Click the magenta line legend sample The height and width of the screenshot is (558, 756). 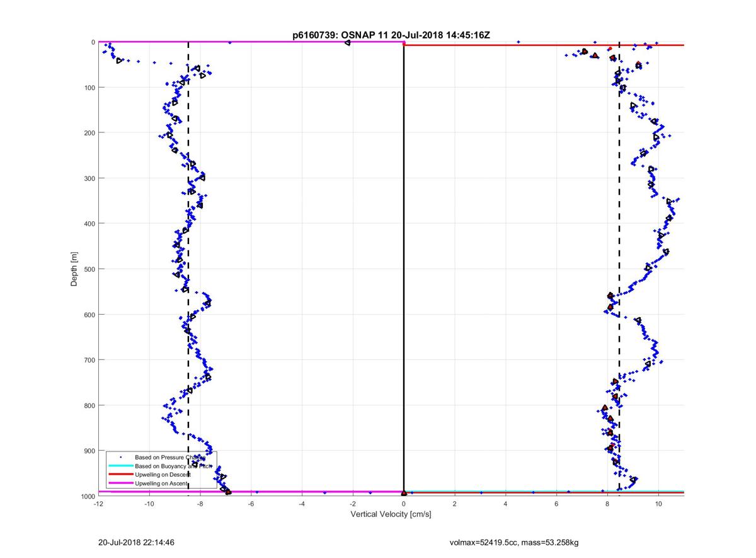(x=120, y=483)
